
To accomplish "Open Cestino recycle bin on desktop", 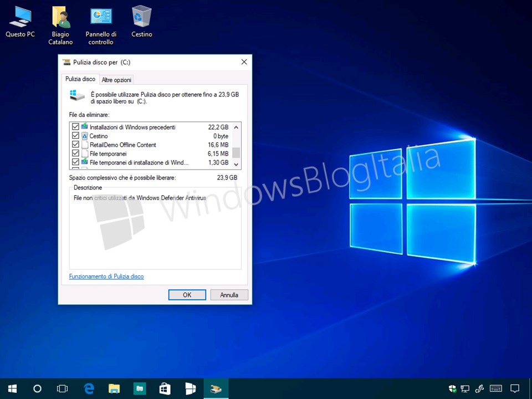I will tap(141, 21).
